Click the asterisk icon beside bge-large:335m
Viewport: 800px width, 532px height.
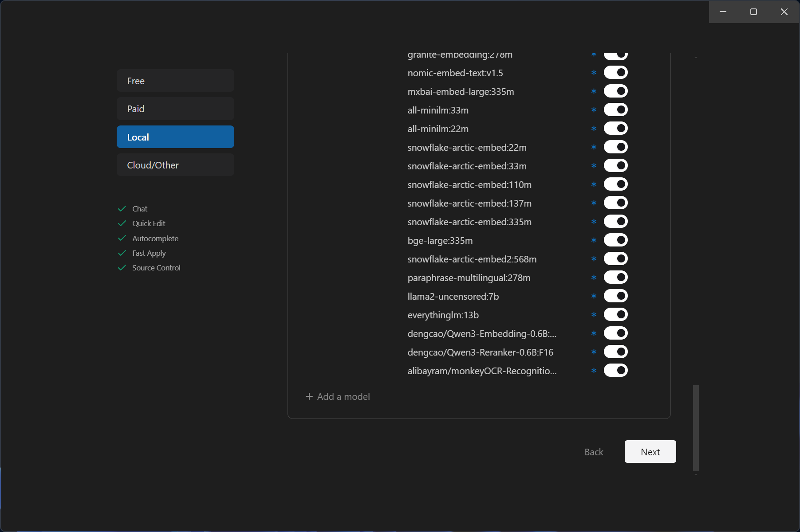tap(594, 240)
